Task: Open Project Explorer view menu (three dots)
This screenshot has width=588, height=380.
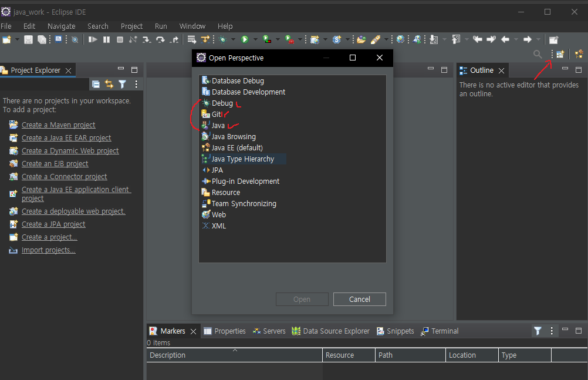Action: click(x=136, y=84)
